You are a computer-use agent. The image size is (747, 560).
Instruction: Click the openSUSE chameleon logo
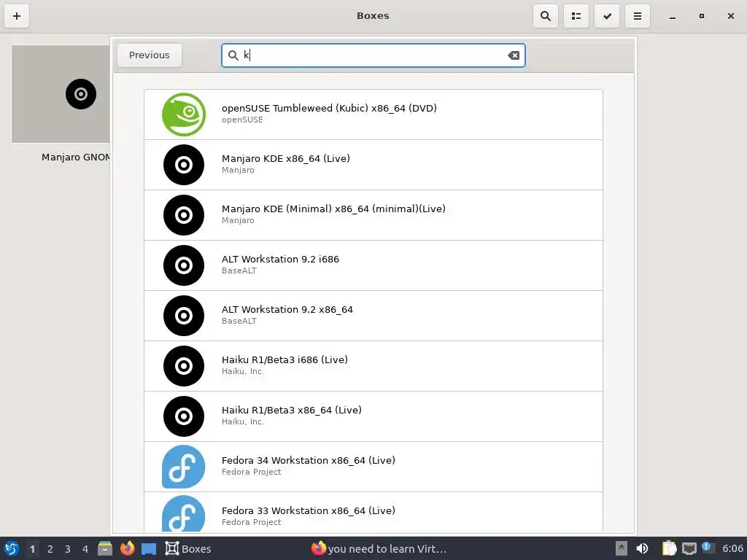pyautogui.click(x=183, y=114)
